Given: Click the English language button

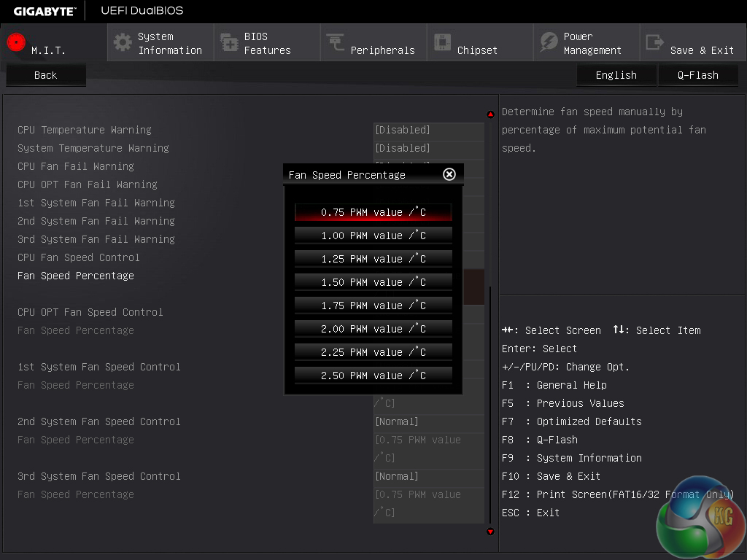Looking at the screenshot, I should pyautogui.click(x=616, y=75).
